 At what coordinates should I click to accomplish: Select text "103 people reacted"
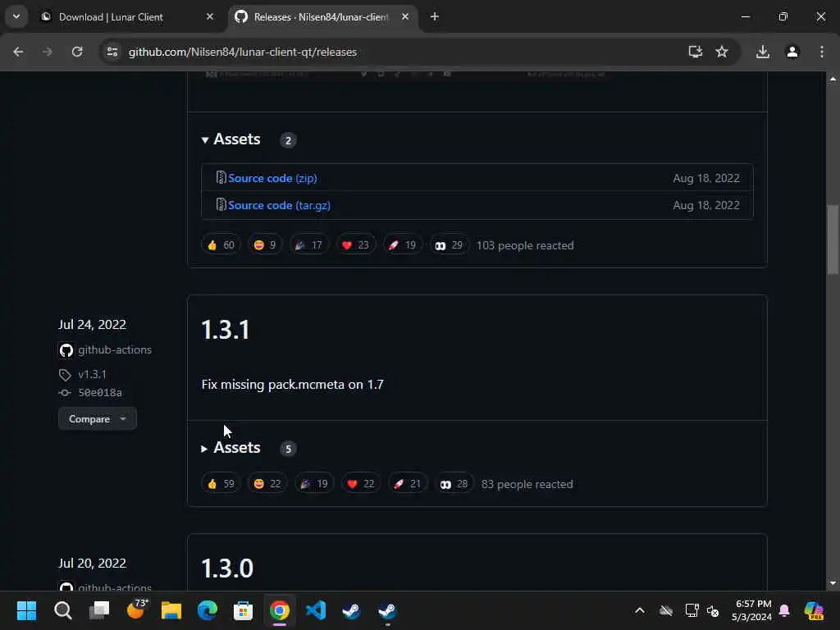point(525,245)
